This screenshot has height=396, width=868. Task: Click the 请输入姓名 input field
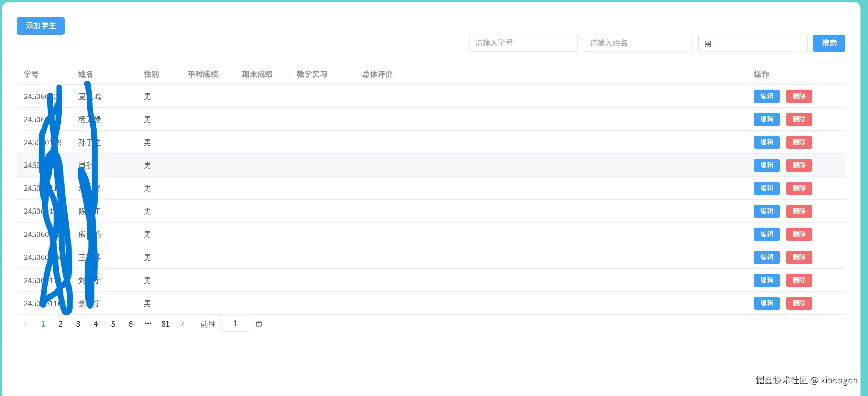tap(638, 43)
